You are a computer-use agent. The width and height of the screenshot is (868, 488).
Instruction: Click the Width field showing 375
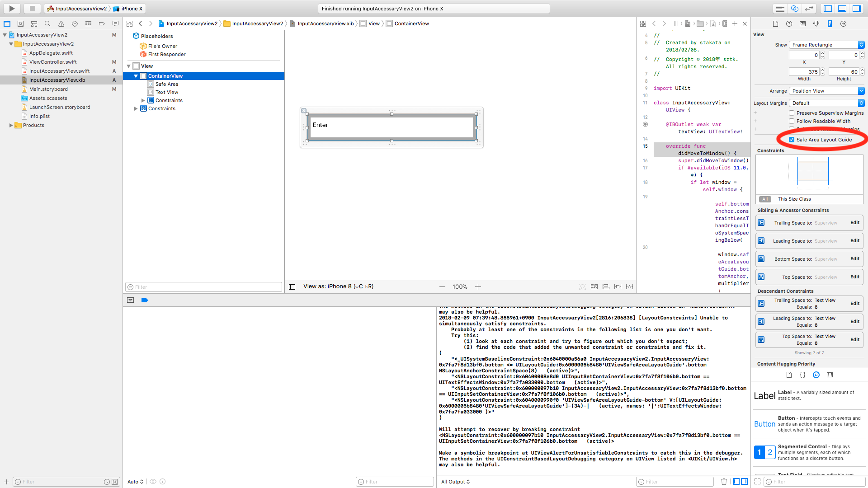pos(804,72)
